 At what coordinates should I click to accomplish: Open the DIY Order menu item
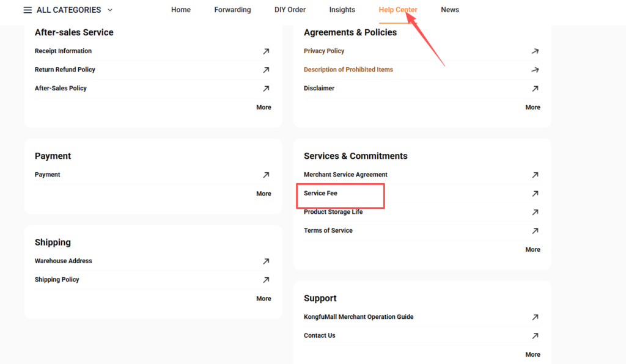[290, 10]
